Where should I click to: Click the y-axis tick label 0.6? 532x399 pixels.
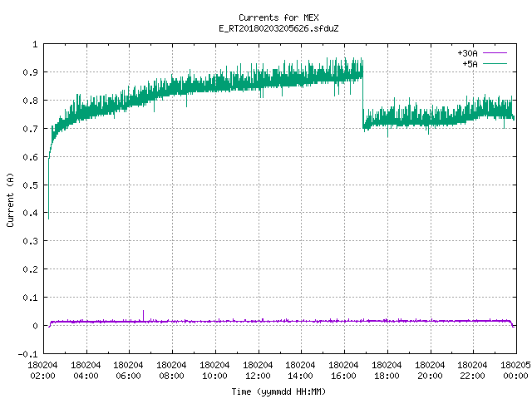coord(30,157)
